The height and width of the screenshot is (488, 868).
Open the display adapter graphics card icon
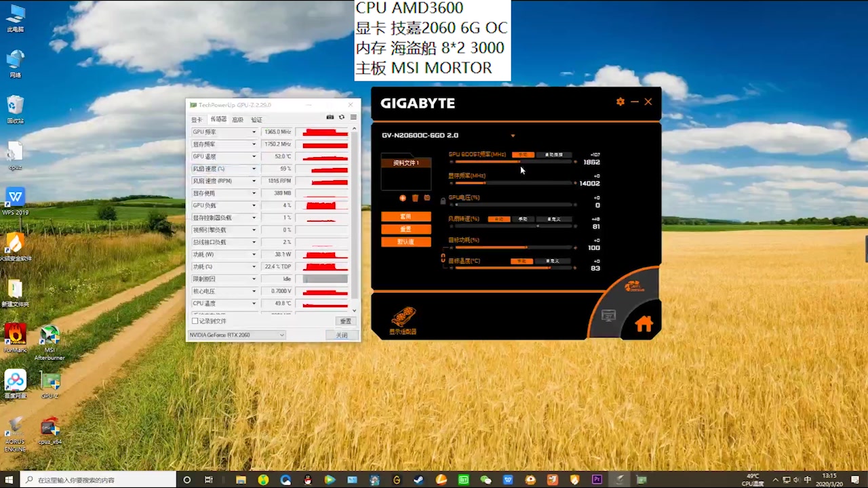403,317
